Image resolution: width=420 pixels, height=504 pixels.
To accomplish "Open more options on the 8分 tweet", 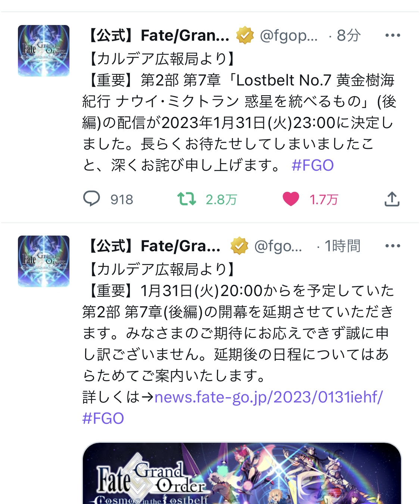I will (393, 35).
